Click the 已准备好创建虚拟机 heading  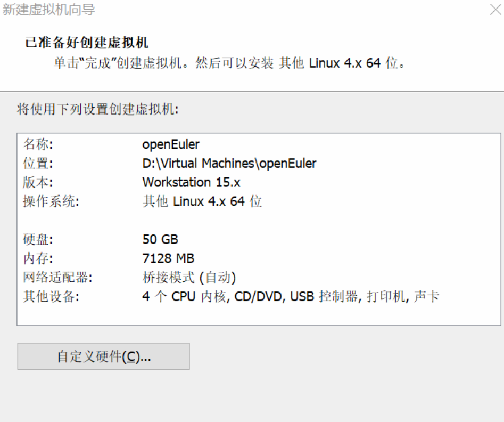87,43
